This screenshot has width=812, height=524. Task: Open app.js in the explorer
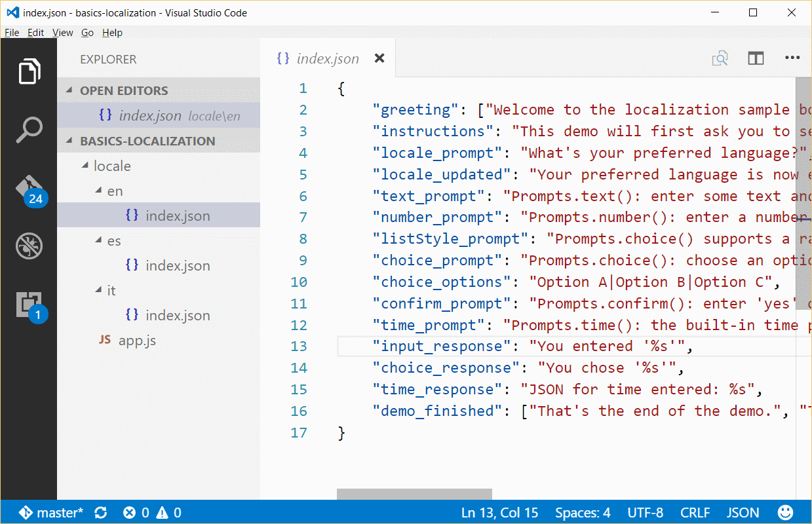coord(159,340)
